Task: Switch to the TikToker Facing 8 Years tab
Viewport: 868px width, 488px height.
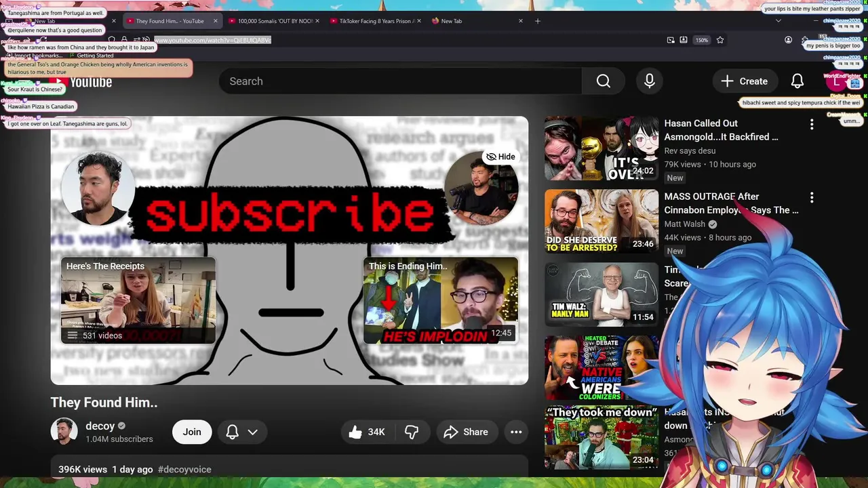Action: [x=375, y=21]
